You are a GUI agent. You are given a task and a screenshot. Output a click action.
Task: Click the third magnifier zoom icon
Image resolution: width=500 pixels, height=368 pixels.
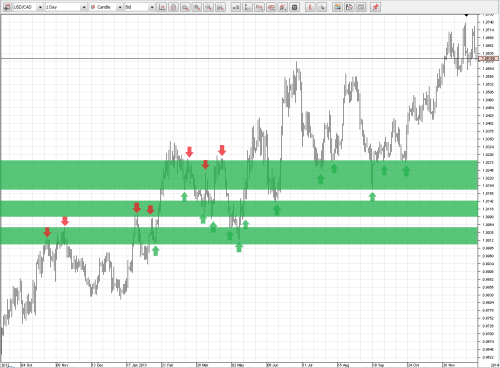point(208,7)
